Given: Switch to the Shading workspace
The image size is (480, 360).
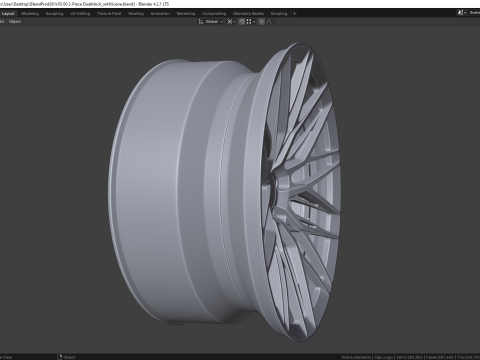Looking at the screenshot, I should 136,14.
